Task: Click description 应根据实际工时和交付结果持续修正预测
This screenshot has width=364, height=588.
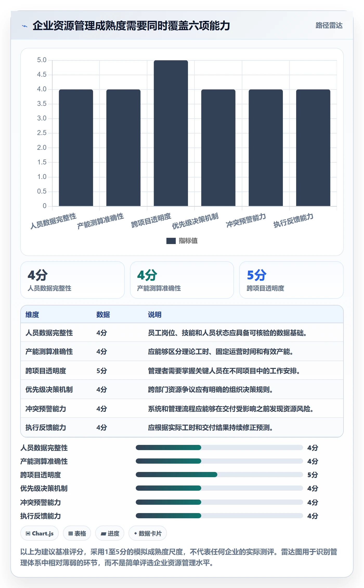Action: (210, 427)
